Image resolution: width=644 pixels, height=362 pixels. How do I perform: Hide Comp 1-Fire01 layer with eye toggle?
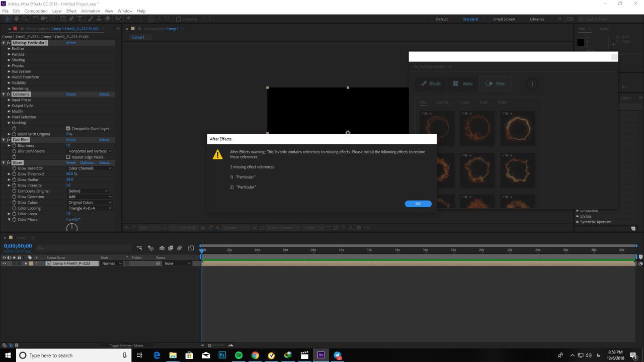pos(4,263)
